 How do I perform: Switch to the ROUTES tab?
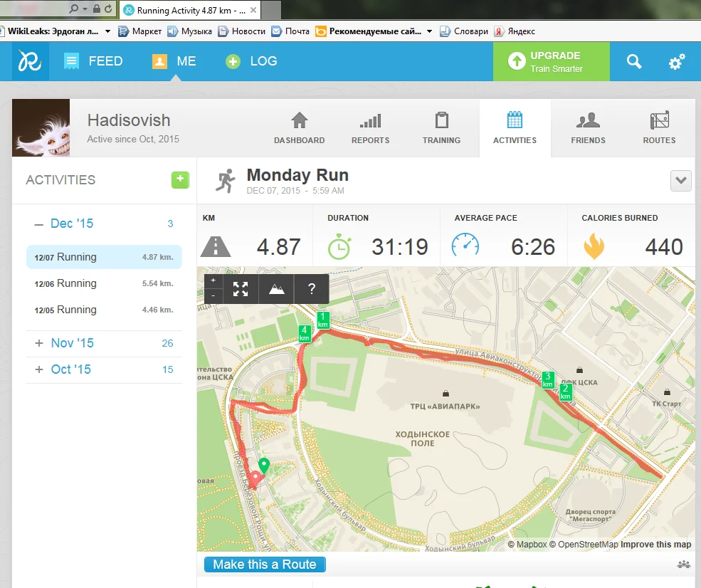[659, 128]
